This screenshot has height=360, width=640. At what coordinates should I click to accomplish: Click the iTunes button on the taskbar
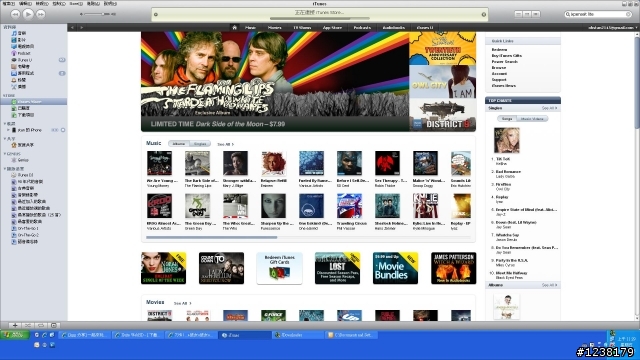[x=244, y=335]
